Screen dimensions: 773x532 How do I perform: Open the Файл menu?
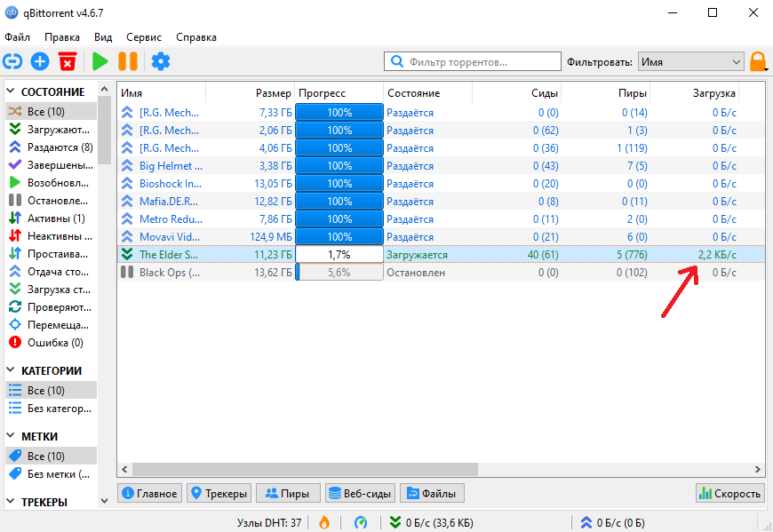pyautogui.click(x=17, y=37)
